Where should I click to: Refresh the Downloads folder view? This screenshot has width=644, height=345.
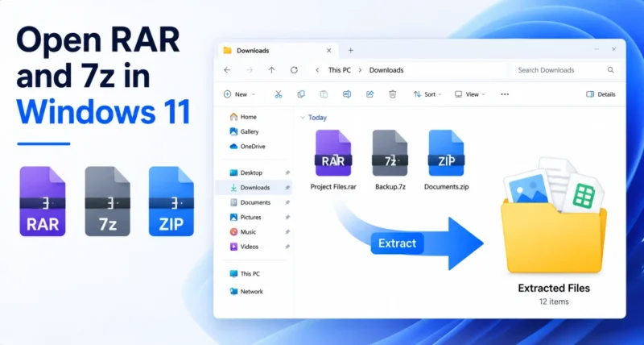(294, 70)
